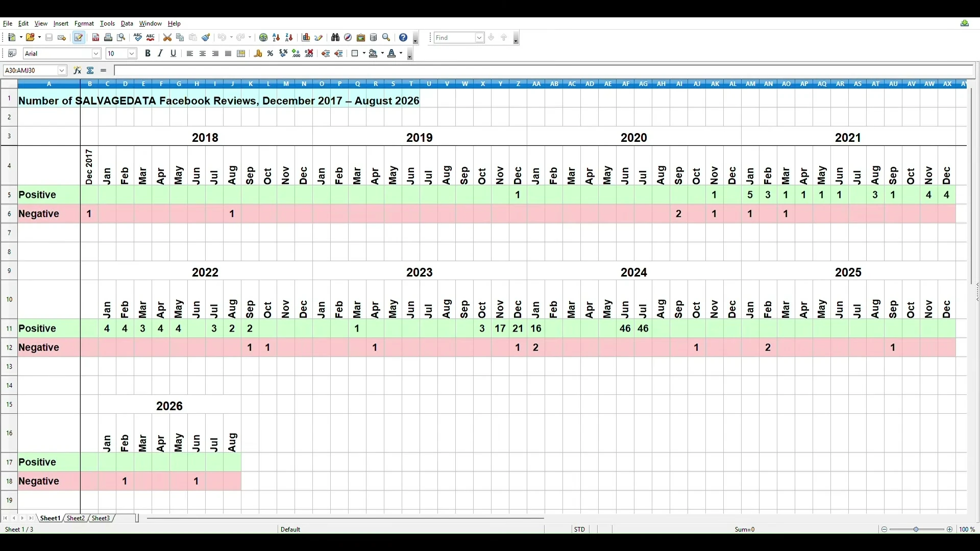Image resolution: width=980 pixels, height=551 pixels.
Task: Click the Find text input field
Action: (x=455, y=38)
